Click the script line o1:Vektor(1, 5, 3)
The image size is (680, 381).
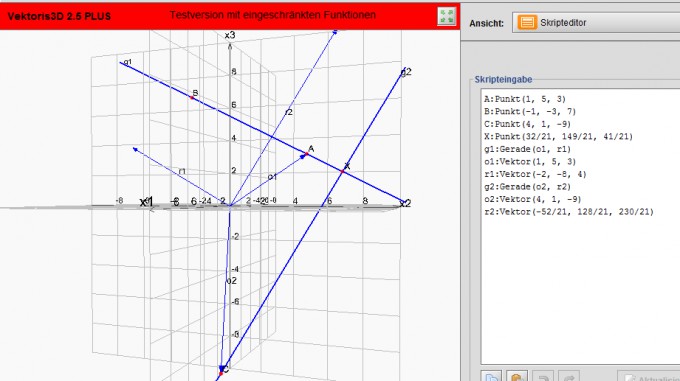pos(530,162)
